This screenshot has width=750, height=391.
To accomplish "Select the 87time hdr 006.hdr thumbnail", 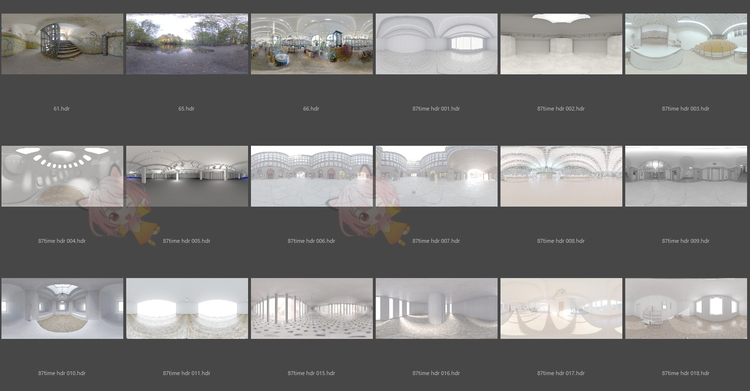I will coord(312,176).
